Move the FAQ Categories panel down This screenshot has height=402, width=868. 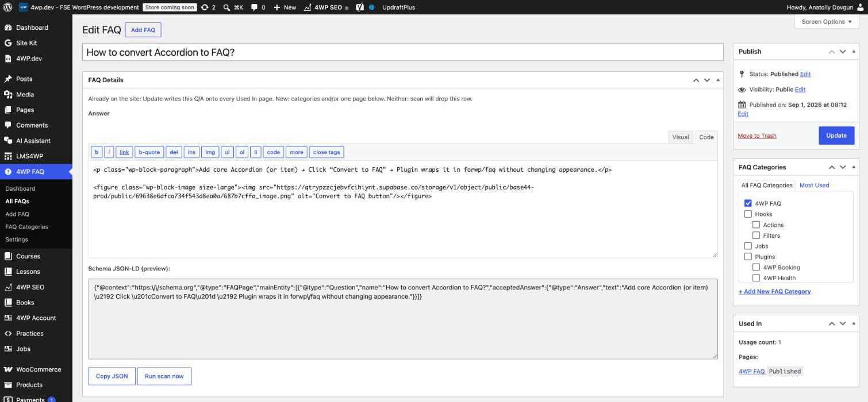[x=843, y=167]
